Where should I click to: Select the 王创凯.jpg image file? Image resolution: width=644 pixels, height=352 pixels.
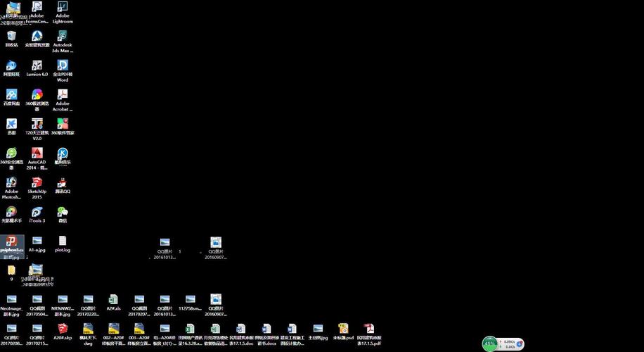click(318, 332)
